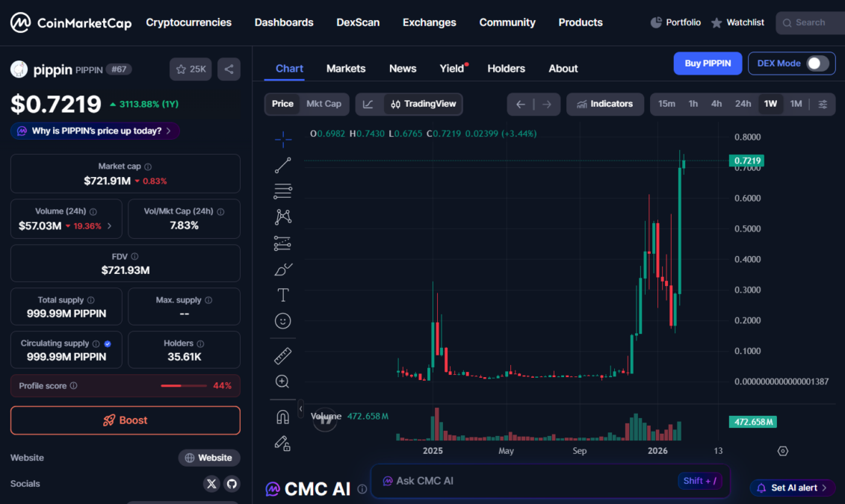The width and height of the screenshot is (845, 504).
Task: Open the forecasting and measurement position tool
Action: (283, 243)
